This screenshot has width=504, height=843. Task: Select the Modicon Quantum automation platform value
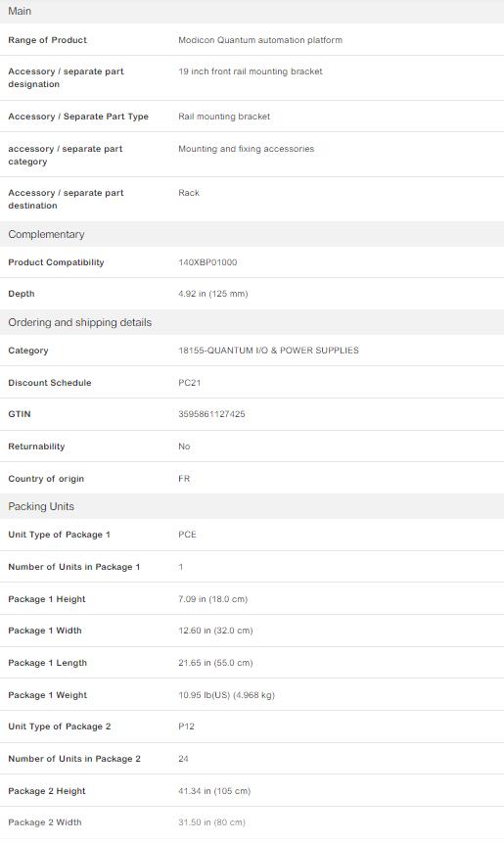(x=260, y=40)
